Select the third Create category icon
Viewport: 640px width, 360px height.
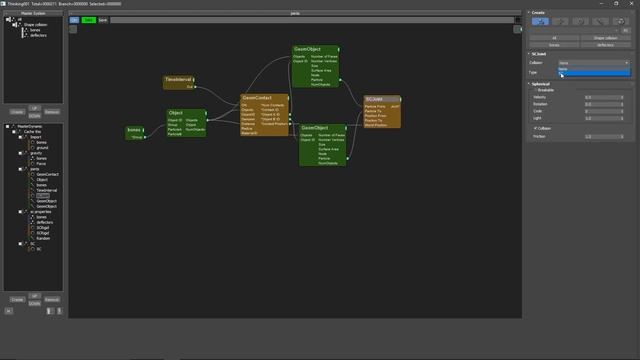580,21
